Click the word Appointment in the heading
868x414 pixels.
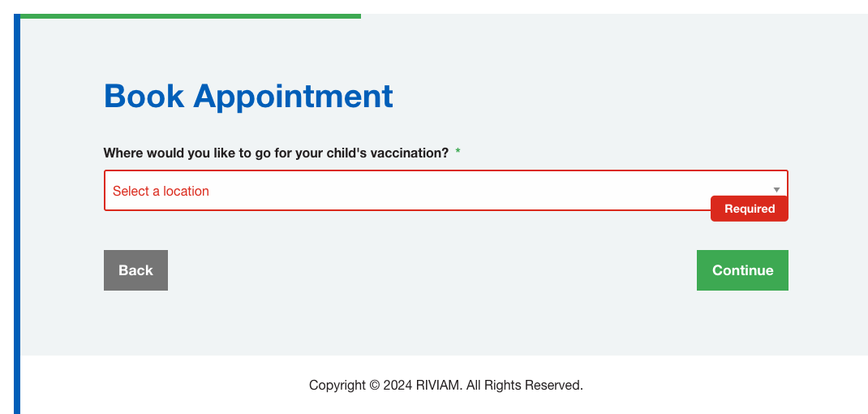tap(293, 96)
